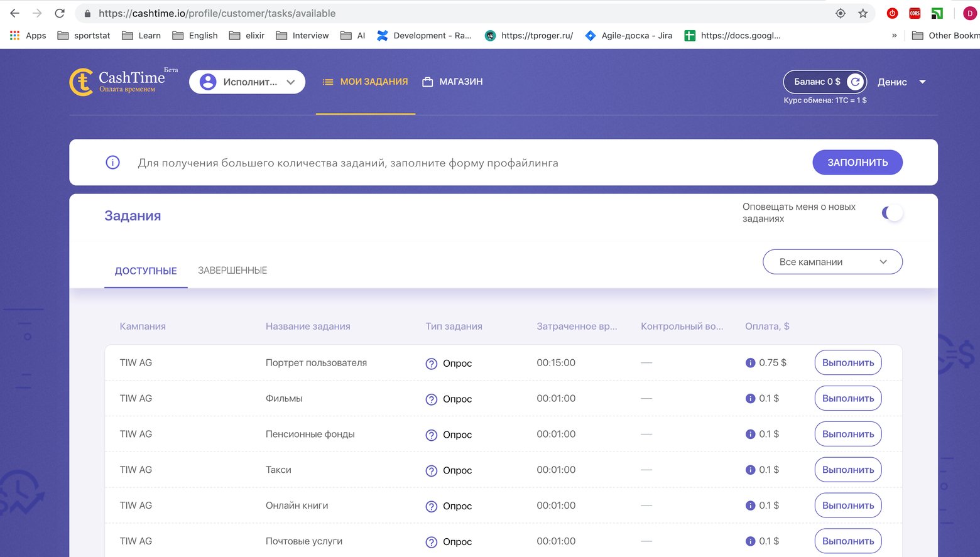Click the ЗАПОЛНИТЬ button
The image size is (980, 557).
857,163
